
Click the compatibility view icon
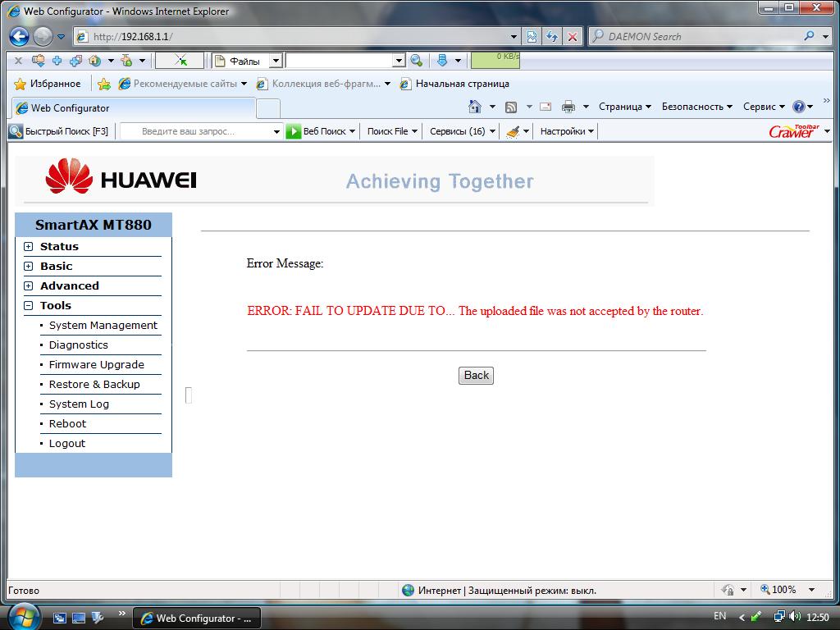(532, 36)
